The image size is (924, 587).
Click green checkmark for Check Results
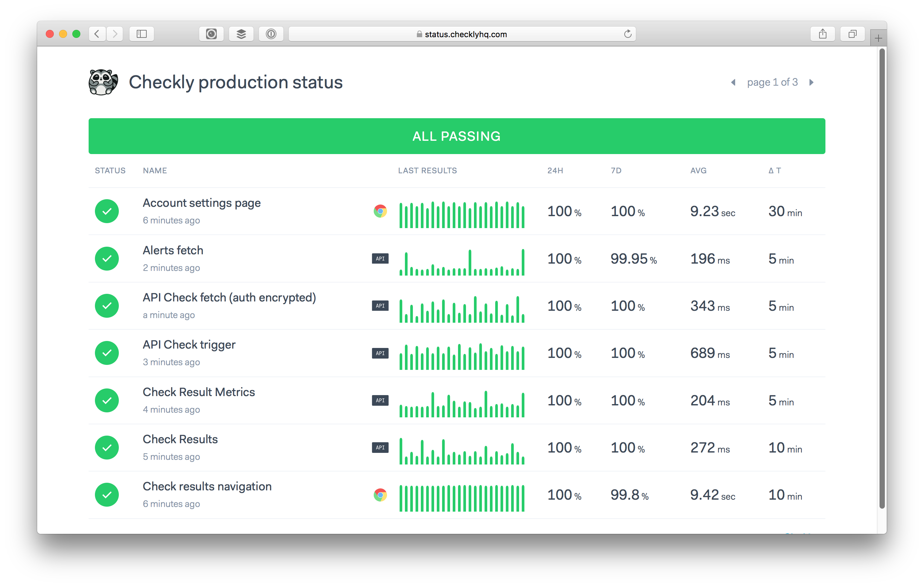click(107, 448)
